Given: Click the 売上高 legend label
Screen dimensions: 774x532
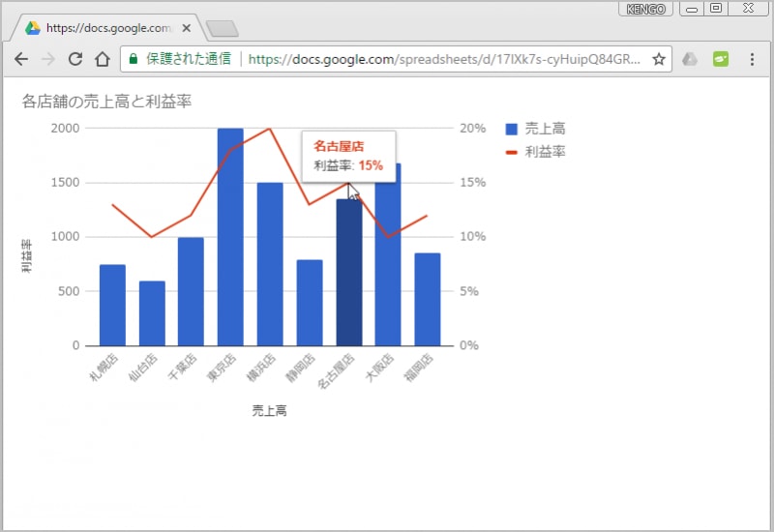Looking at the screenshot, I should click(x=545, y=129).
